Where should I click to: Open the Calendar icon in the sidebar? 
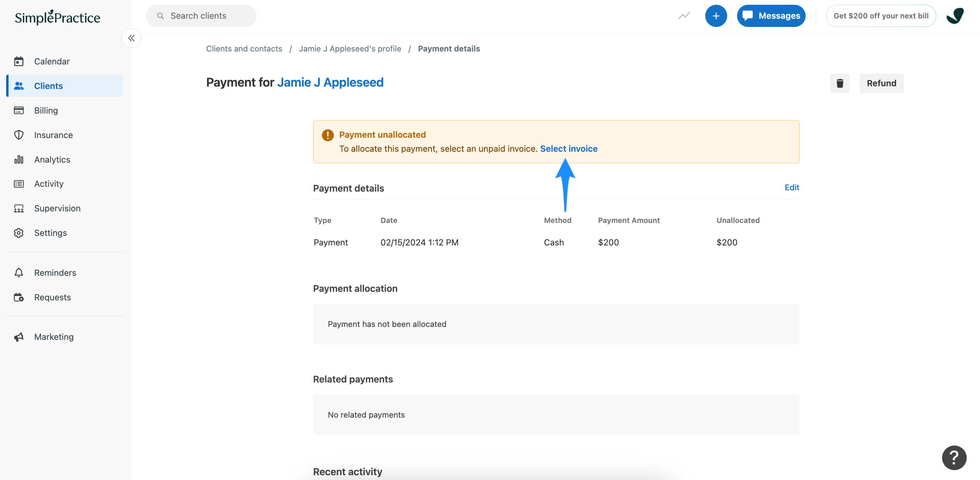point(19,61)
